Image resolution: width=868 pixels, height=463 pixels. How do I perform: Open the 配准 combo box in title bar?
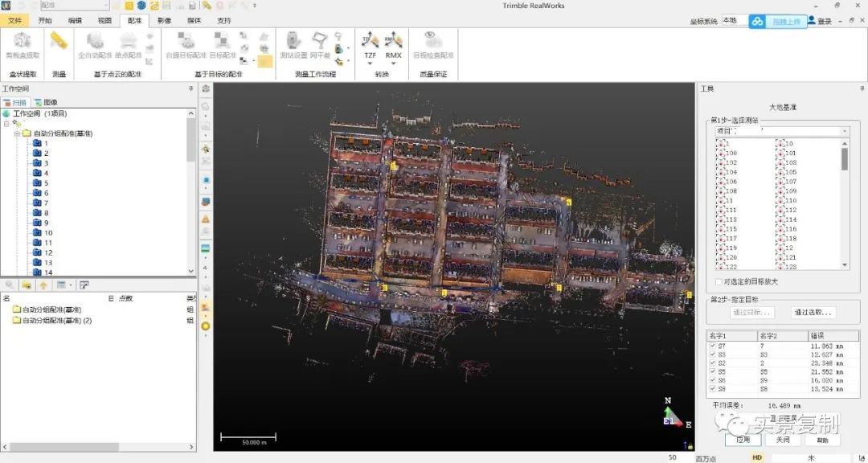click(74, 6)
